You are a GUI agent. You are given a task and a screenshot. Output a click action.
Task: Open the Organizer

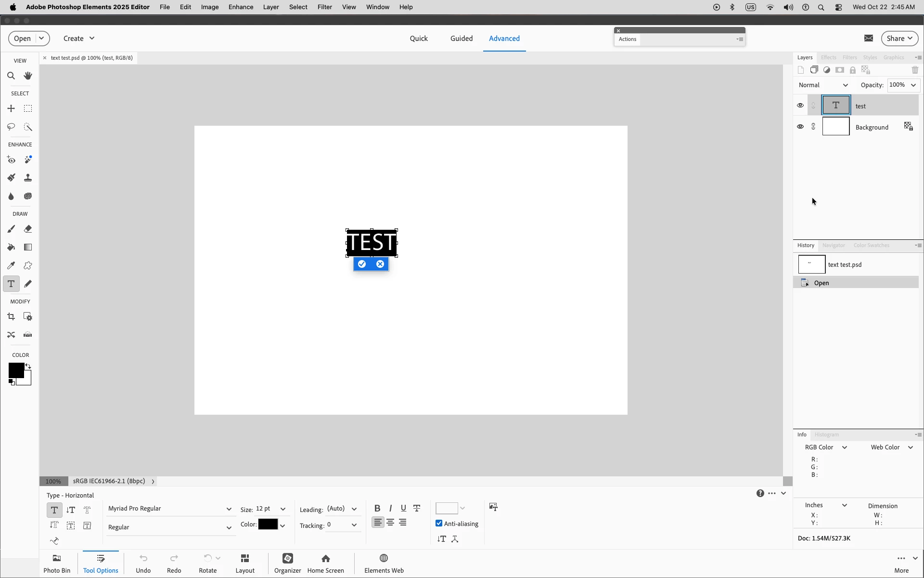[287, 563]
